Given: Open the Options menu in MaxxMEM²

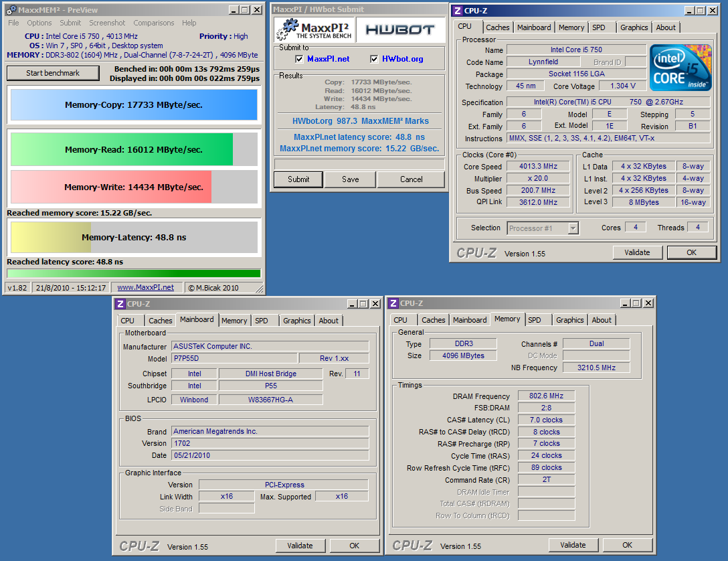Looking at the screenshot, I should [x=39, y=23].
